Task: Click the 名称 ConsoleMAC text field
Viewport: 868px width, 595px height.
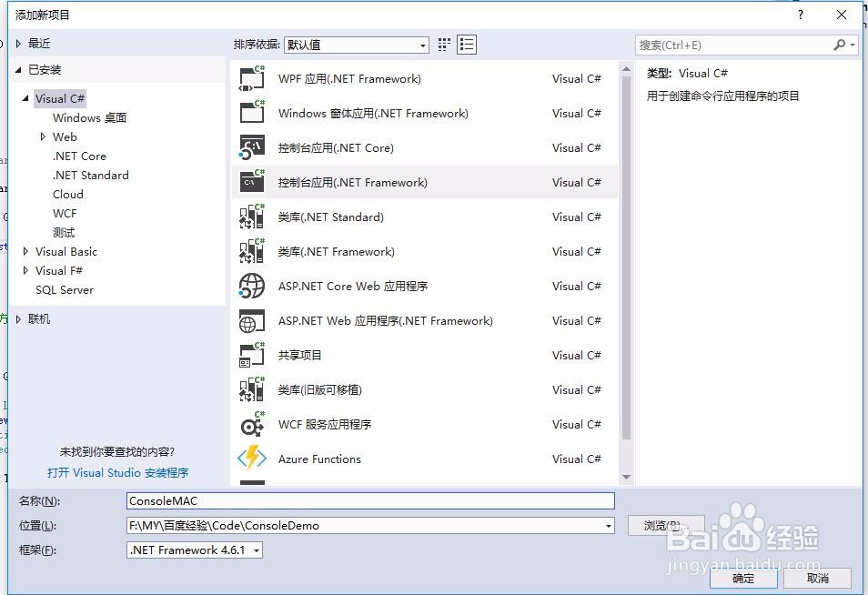Action: (370, 501)
